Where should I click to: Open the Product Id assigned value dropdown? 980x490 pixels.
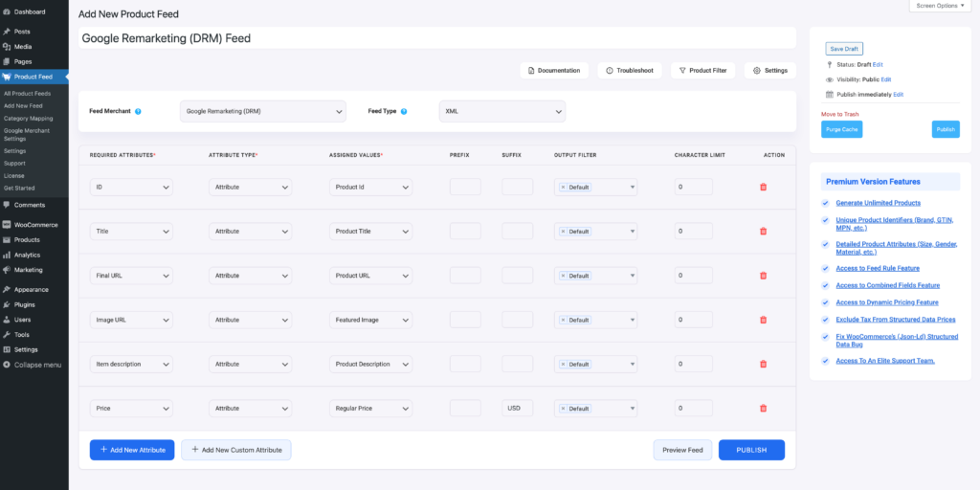pos(370,187)
